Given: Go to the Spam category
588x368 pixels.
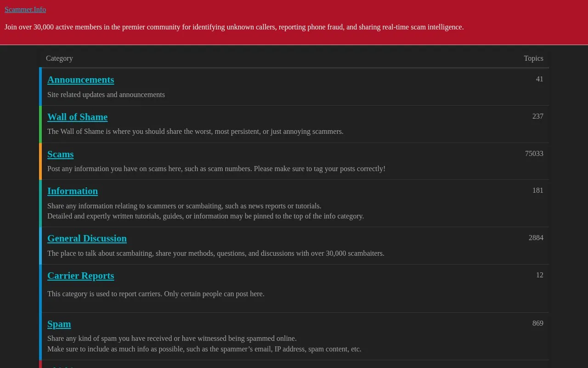Looking at the screenshot, I should click(x=59, y=324).
